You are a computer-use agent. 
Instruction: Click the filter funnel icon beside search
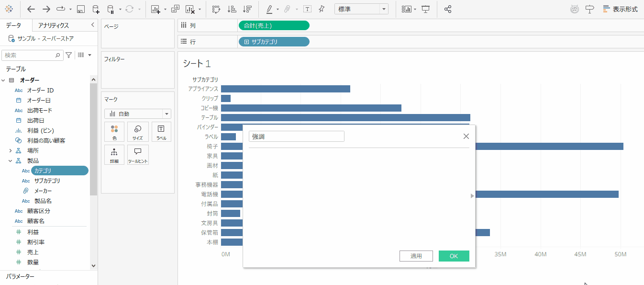(69, 55)
